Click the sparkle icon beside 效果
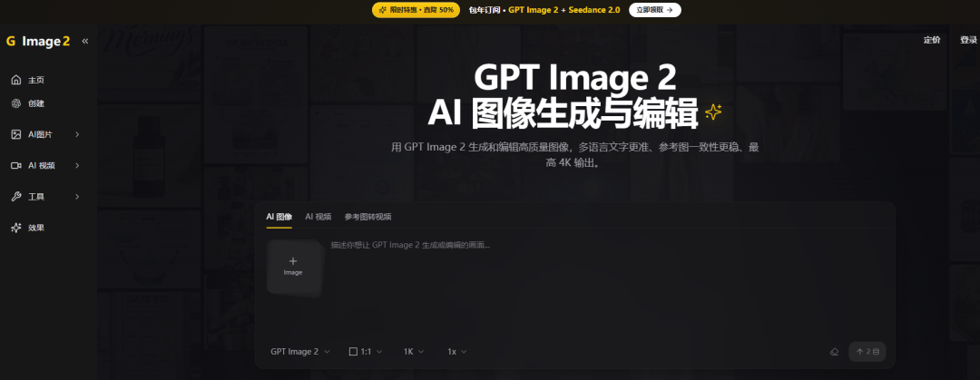The height and width of the screenshot is (380, 980). click(16, 229)
